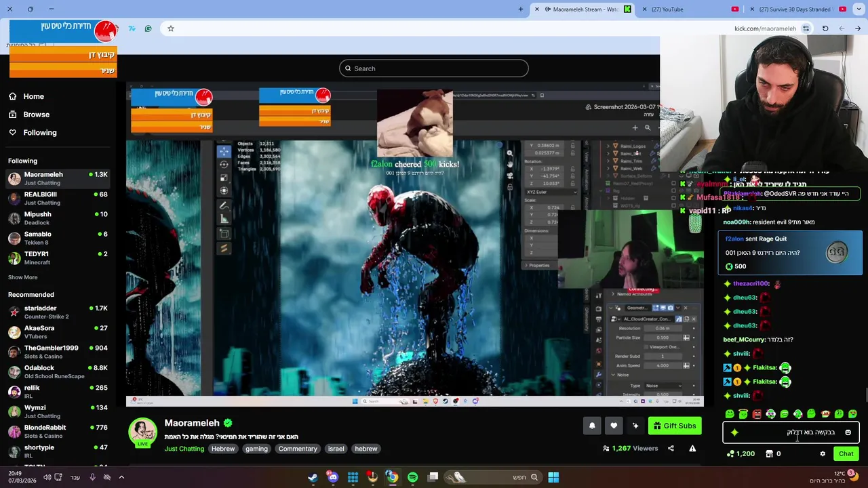Open BlondeRabbit recommended channel
The width and height of the screenshot is (868, 488).
tap(58, 431)
